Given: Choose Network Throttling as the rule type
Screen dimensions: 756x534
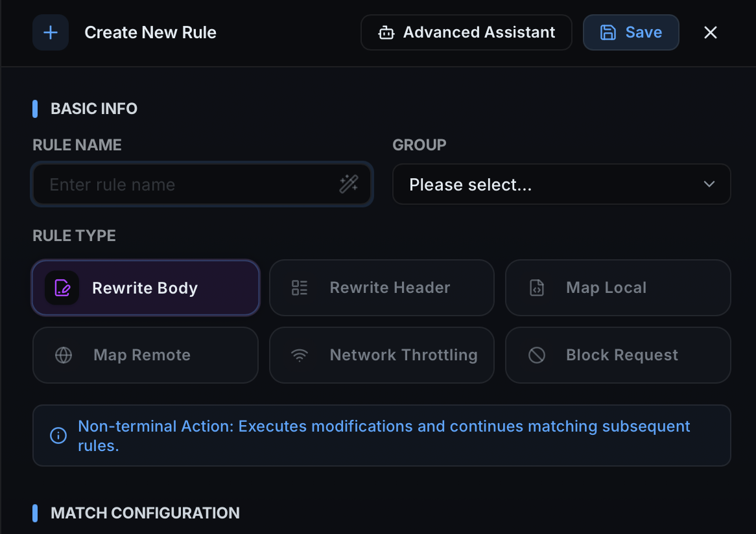Looking at the screenshot, I should tap(381, 354).
